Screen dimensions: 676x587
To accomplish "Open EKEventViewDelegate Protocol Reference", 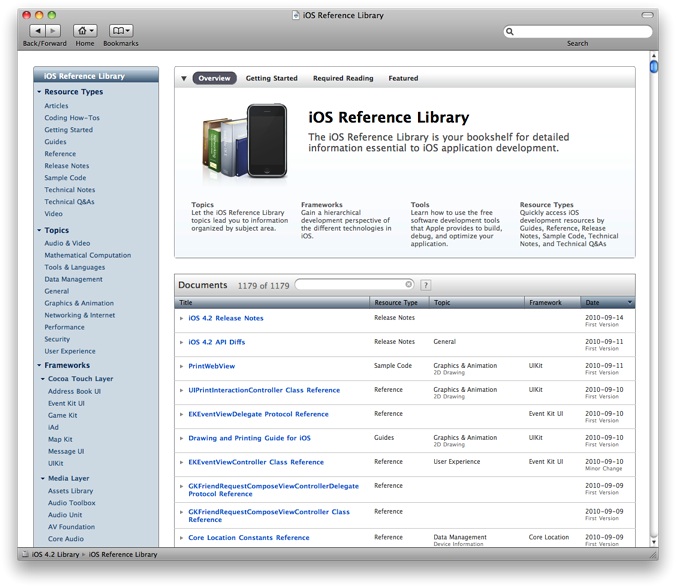I will coord(258,414).
